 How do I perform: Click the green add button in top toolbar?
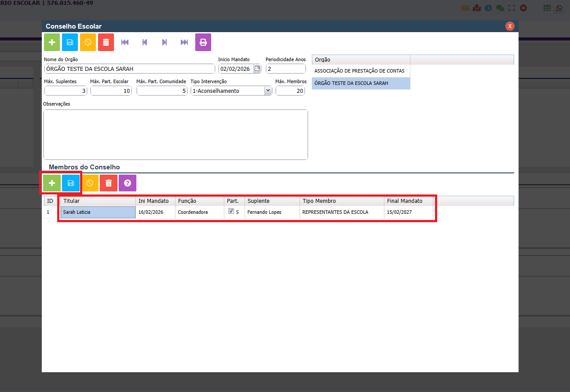(52, 42)
